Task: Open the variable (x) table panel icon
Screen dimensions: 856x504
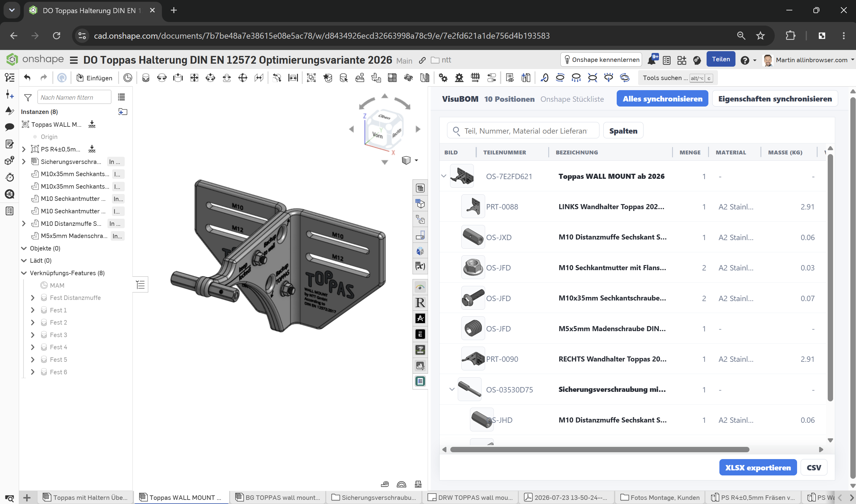Action: [x=420, y=266]
